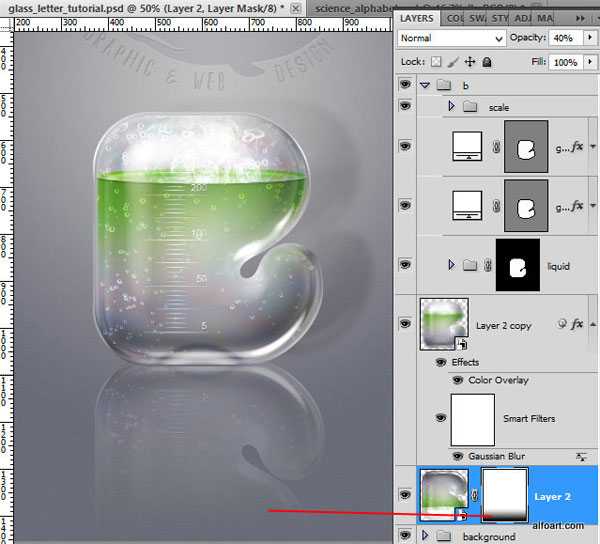Open the Normal blend mode dropdown

point(451,38)
